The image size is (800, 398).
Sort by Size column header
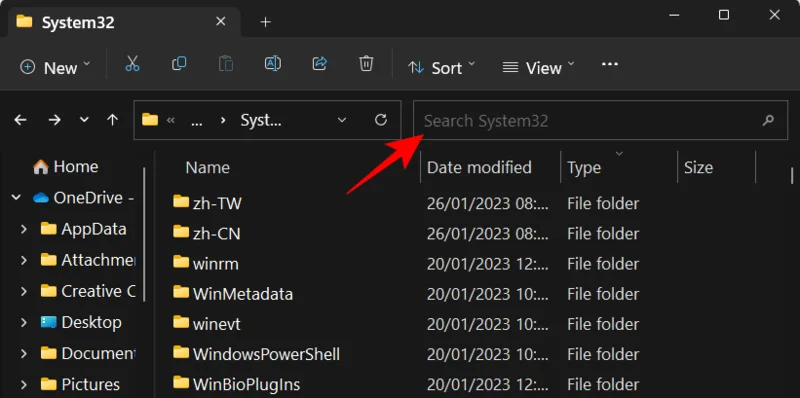click(x=698, y=167)
